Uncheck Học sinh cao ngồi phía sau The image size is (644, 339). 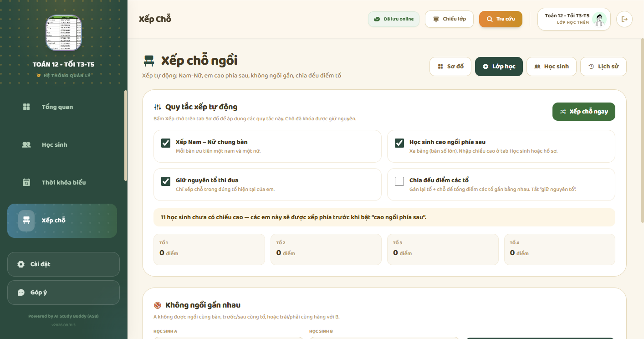[x=399, y=143]
